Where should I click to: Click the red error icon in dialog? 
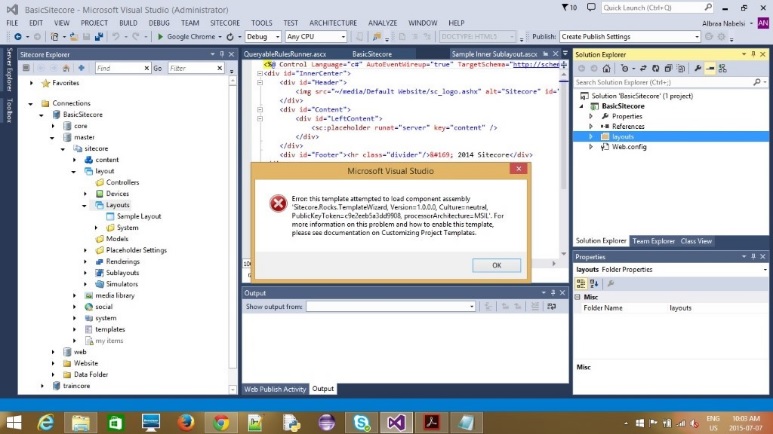(x=278, y=203)
